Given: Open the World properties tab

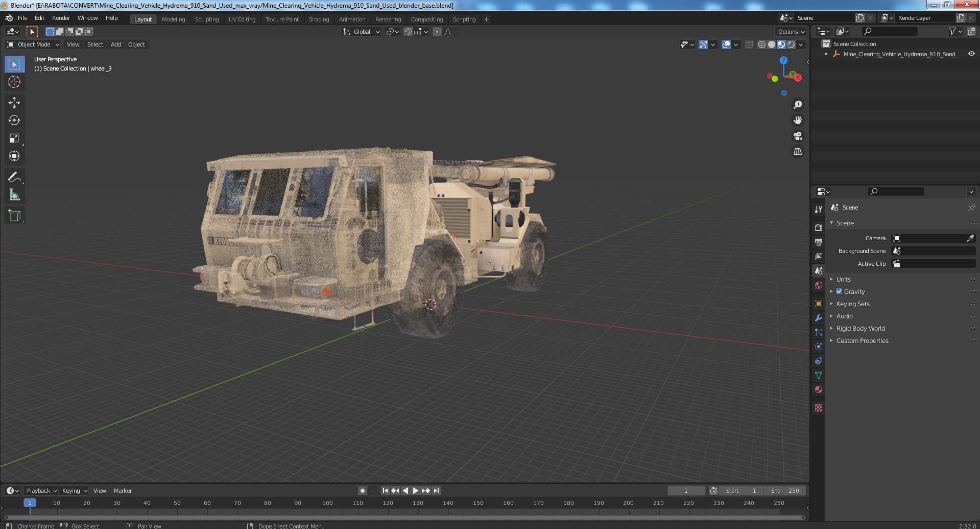Looking at the screenshot, I should coord(819,285).
